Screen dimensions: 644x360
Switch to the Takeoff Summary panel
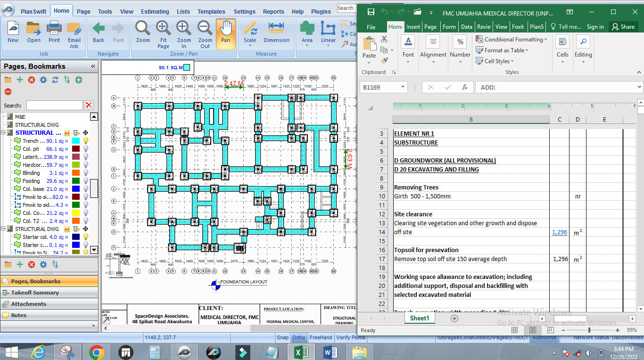pyautogui.click(x=35, y=293)
